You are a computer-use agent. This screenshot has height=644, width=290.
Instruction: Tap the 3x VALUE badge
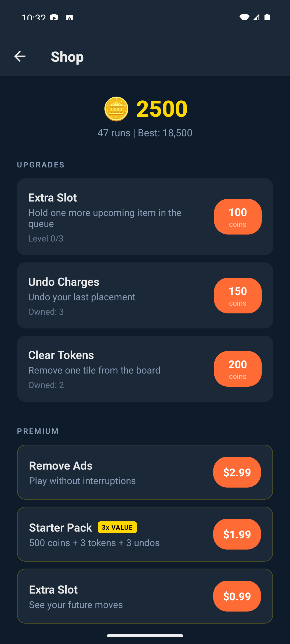117,527
